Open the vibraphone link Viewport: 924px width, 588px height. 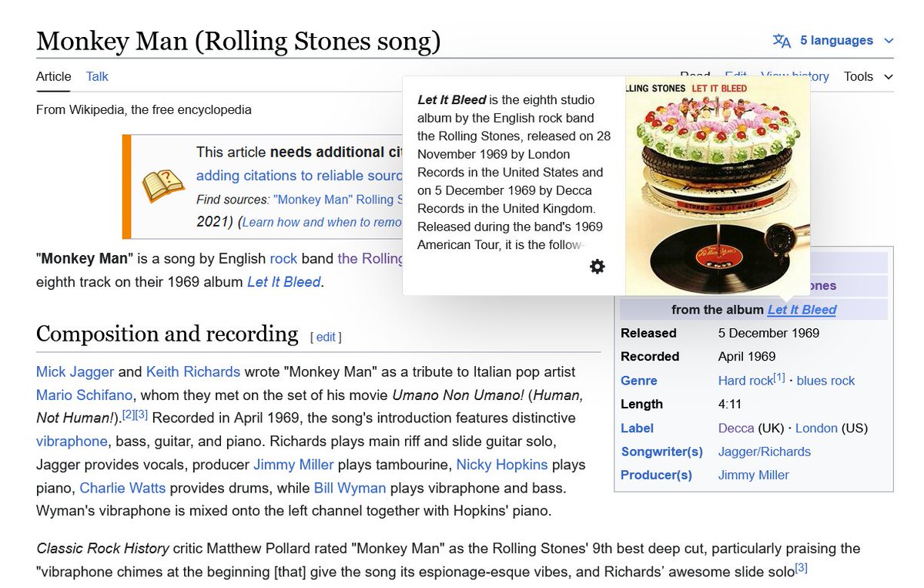coord(72,442)
